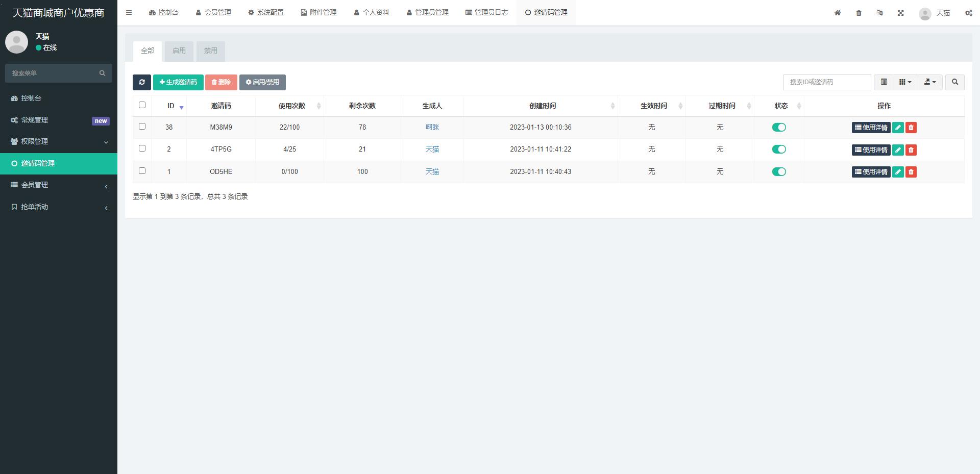Check the select-all checkbox in table header
980x474 pixels.
(142, 105)
